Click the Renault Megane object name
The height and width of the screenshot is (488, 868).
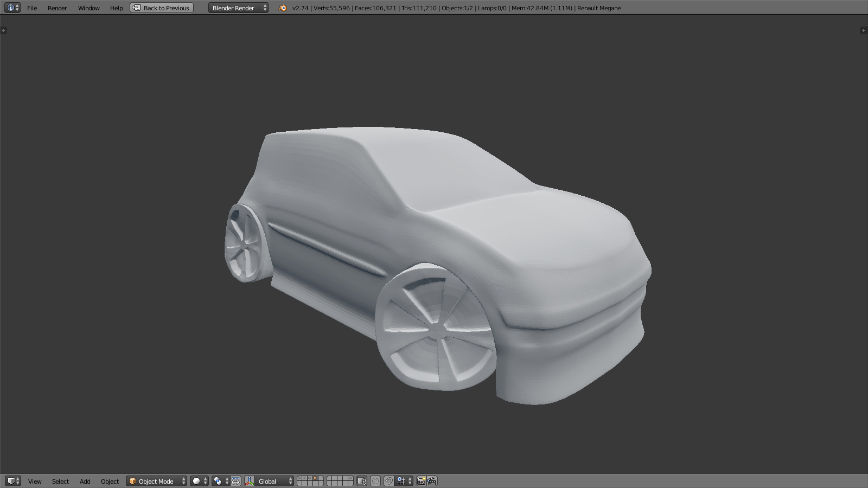[599, 8]
